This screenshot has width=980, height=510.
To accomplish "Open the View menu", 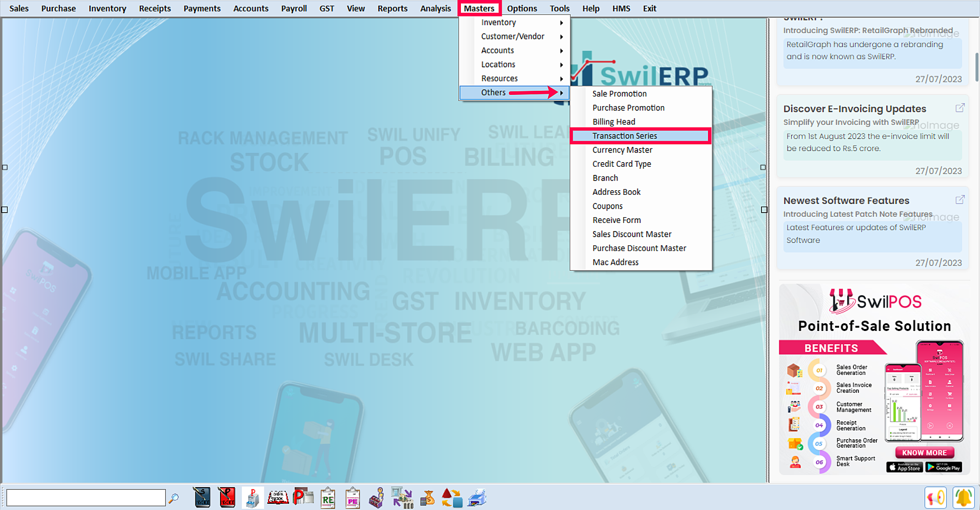I will [356, 8].
